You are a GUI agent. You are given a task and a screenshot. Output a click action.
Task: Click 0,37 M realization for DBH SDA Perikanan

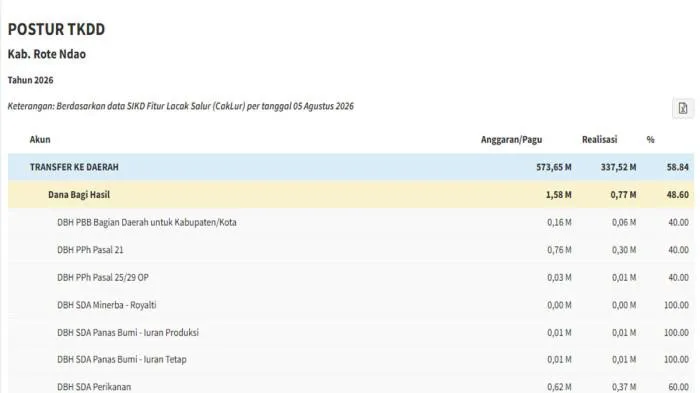(x=624, y=387)
